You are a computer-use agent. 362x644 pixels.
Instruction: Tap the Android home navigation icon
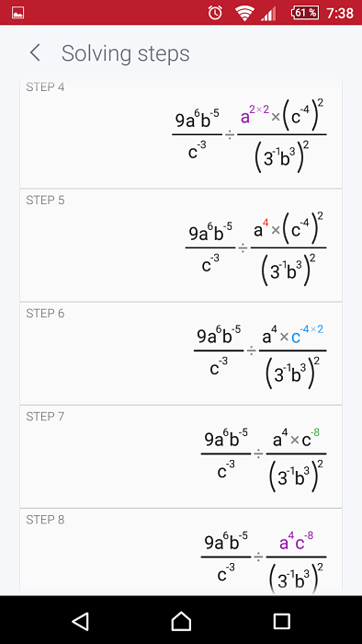[181, 621]
